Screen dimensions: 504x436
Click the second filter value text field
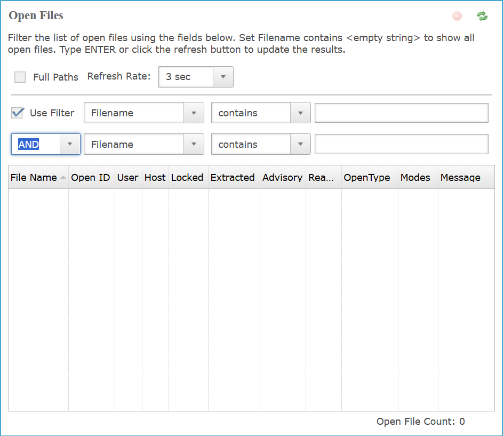[x=401, y=144]
